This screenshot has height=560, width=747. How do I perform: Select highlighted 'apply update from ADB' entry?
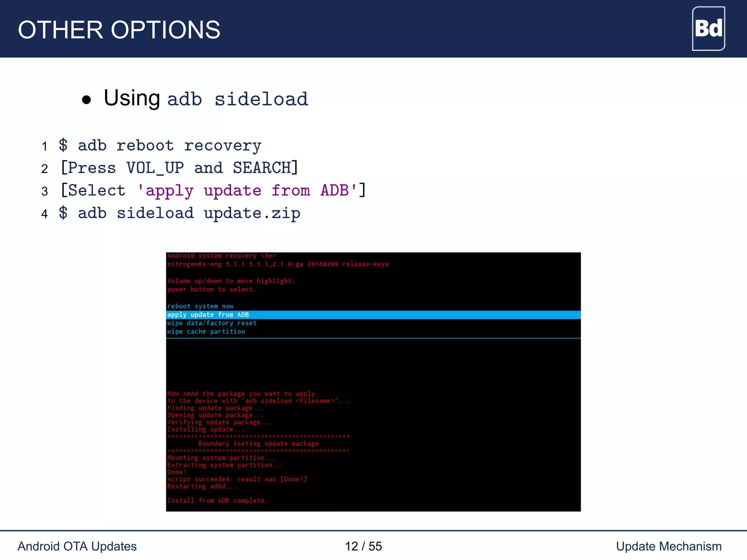pos(208,315)
